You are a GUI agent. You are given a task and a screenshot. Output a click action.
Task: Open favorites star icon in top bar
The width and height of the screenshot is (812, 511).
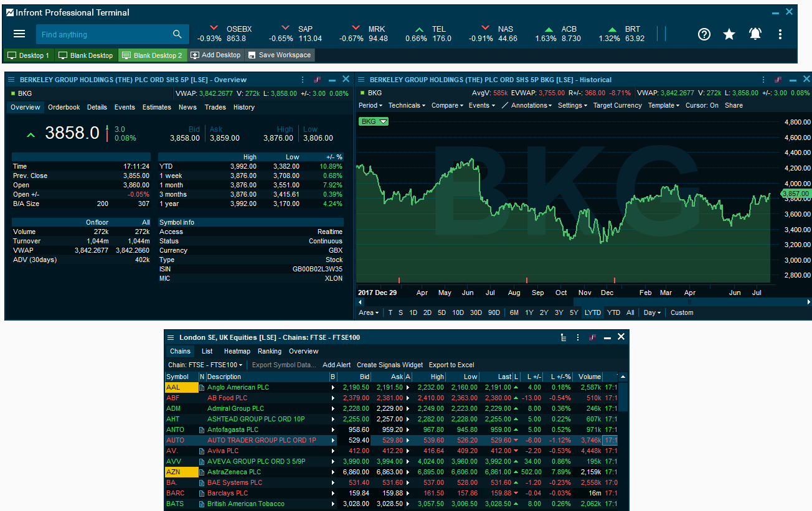click(729, 34)
